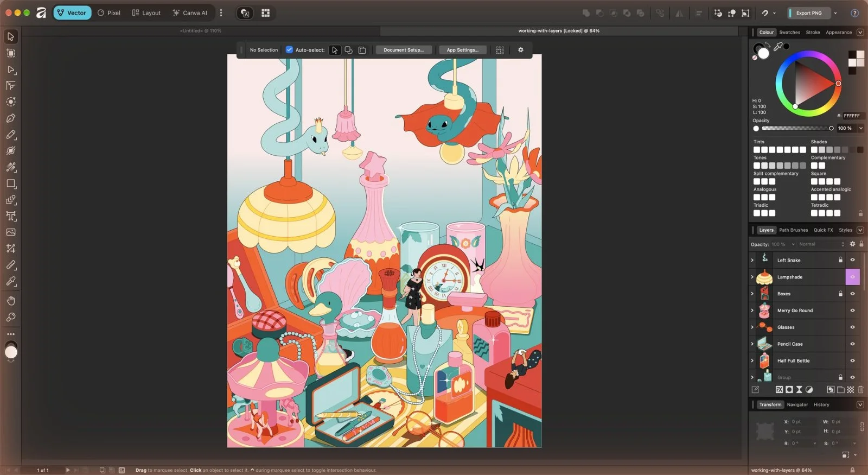Hide the Left Snake layer
The image size is (868, 475).
point(852,260)
